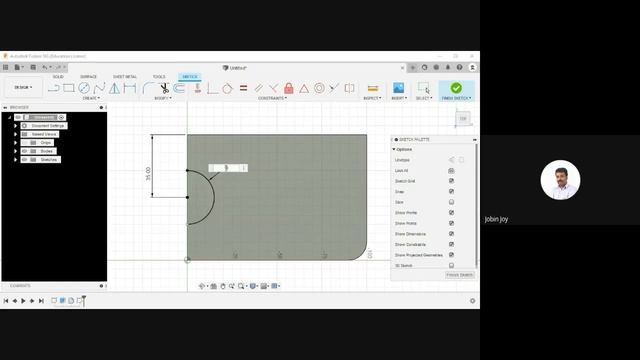Viewport: 640px width, 360px height.
Task: Select the Trim scissors tool
Action: (x=164, y=88)
